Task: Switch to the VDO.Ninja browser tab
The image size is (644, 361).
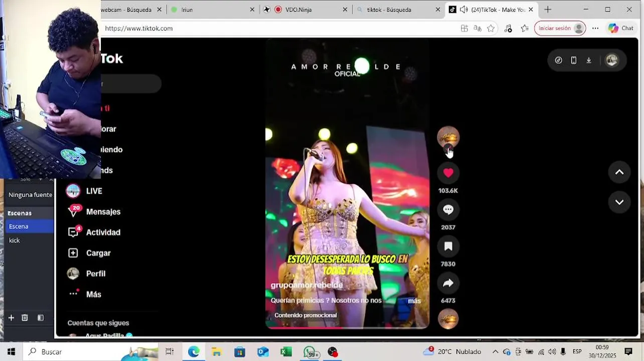Action: pyautogui.click(x=306, y=10)
